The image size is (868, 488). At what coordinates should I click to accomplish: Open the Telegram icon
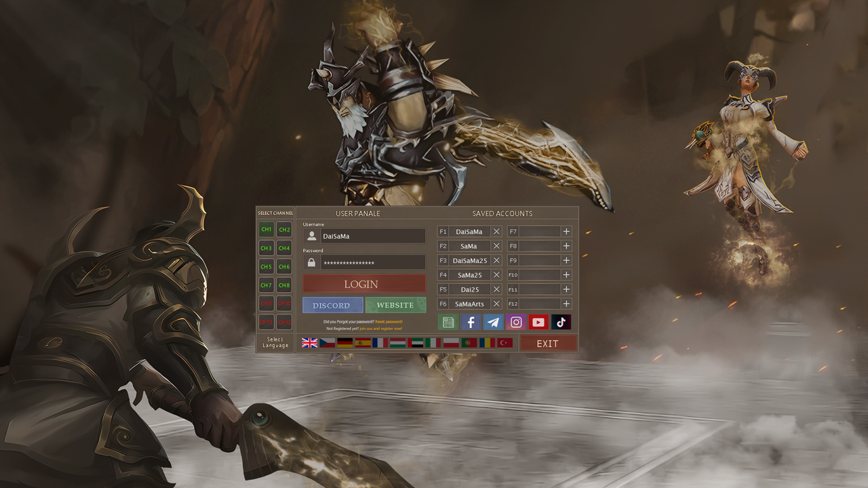(493, 322)
